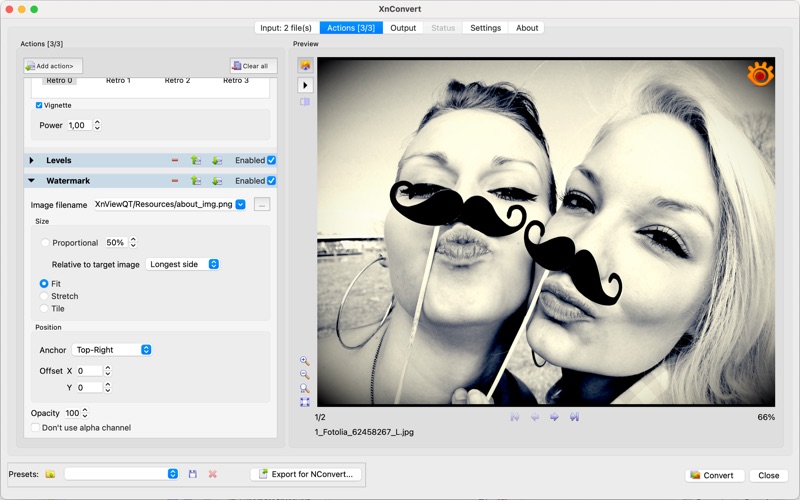This screenshot has width=800, height=500.
Task: Open the Settings tab
Action: (485, 28)
